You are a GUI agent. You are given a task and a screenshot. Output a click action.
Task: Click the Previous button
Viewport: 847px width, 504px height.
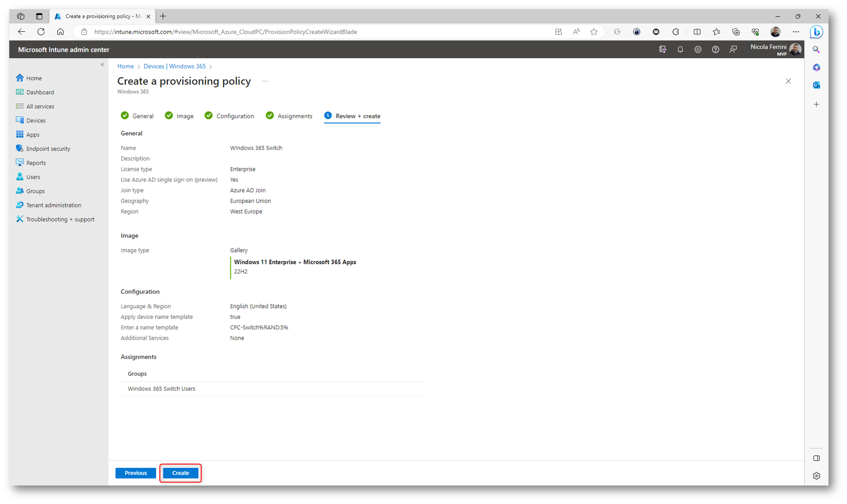pos(136,473)
